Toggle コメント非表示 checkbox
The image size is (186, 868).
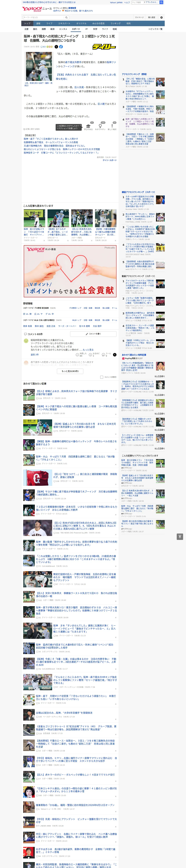click(x=102, y=377)
